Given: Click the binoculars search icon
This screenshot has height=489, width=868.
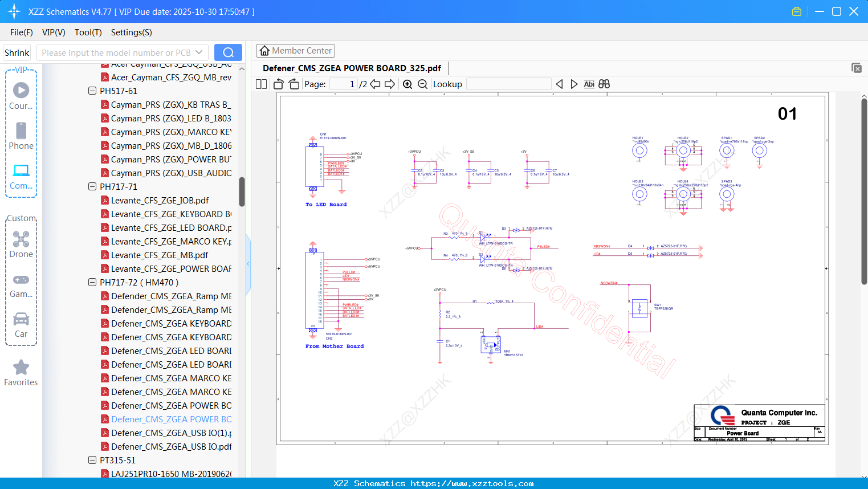Looking at the screenshot, I should coord(604,84).
